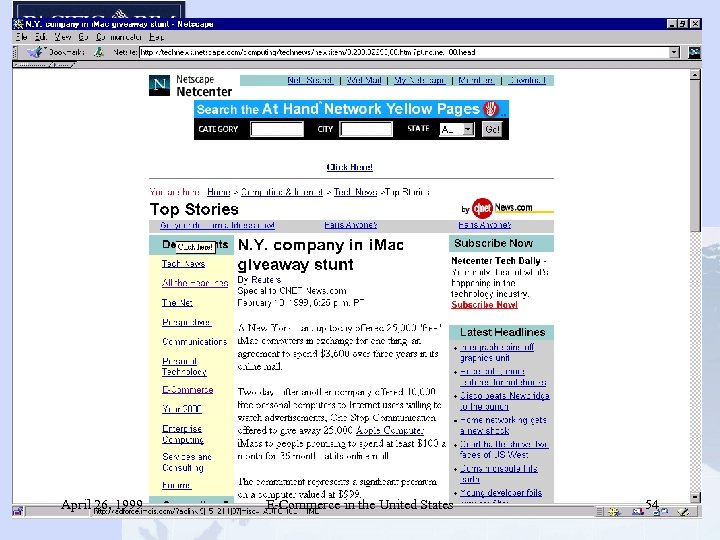
Task: Open the Help menu
Action: (156, 37)
